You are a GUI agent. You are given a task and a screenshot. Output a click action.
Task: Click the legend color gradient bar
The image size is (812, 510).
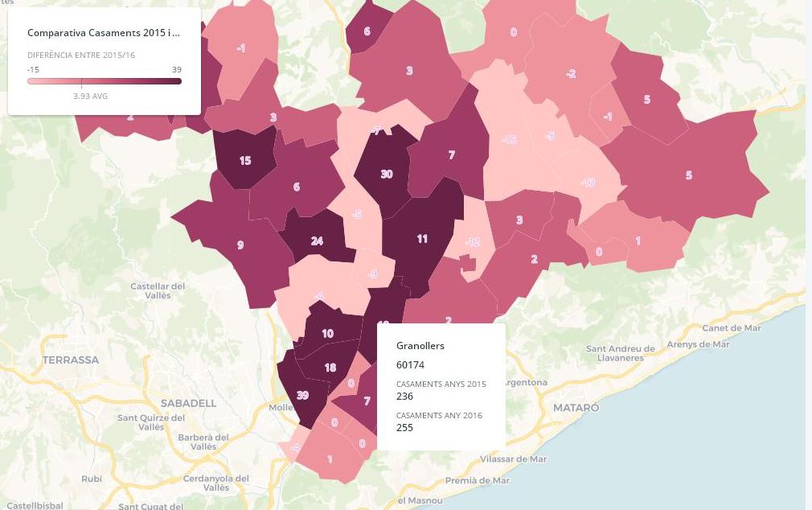[105, 81]
